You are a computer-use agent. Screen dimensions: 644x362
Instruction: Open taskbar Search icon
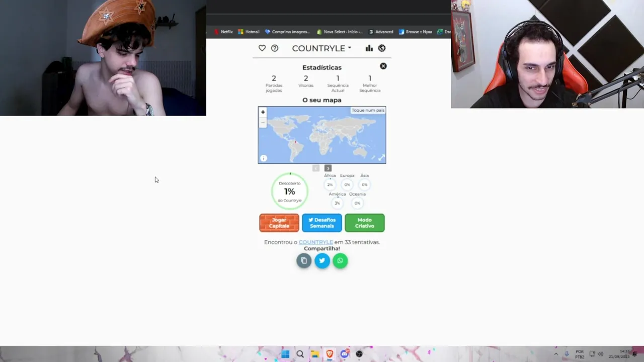point(300,354)
